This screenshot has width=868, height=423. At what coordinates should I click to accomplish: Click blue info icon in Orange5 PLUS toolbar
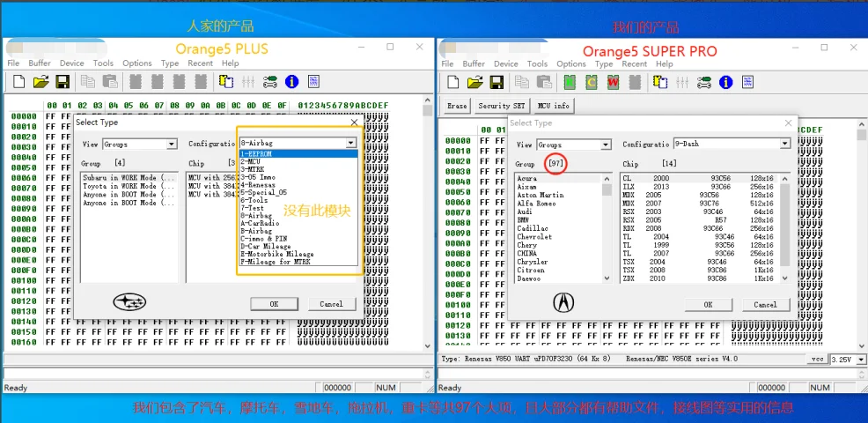coord(291,82)
